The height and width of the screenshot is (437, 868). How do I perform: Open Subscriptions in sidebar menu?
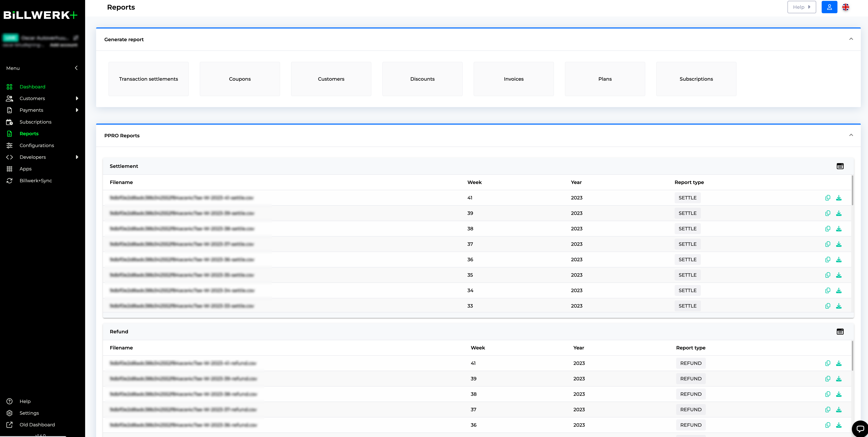(35, 122)
